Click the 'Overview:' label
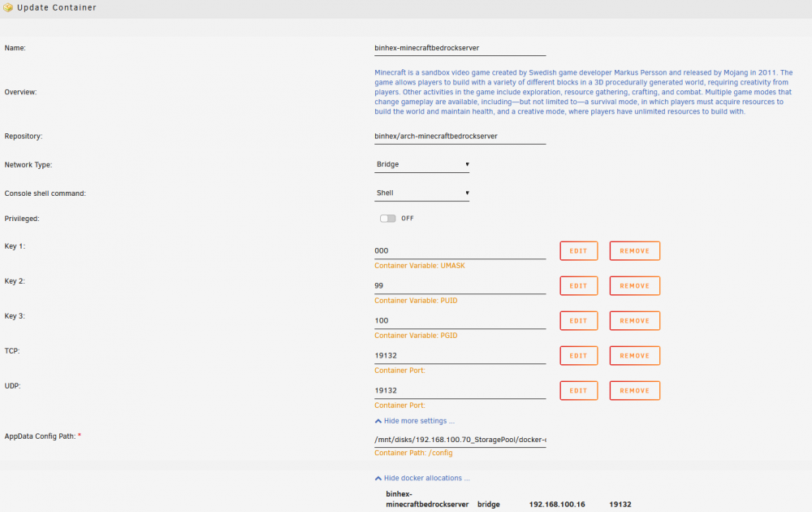Screen dimensions: 812x512 [x=20, y=93]
